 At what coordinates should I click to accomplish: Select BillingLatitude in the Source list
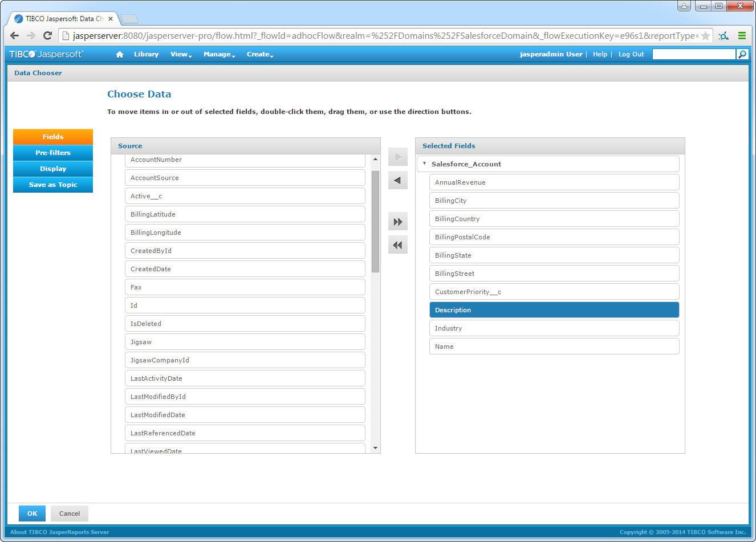point(245,214)
